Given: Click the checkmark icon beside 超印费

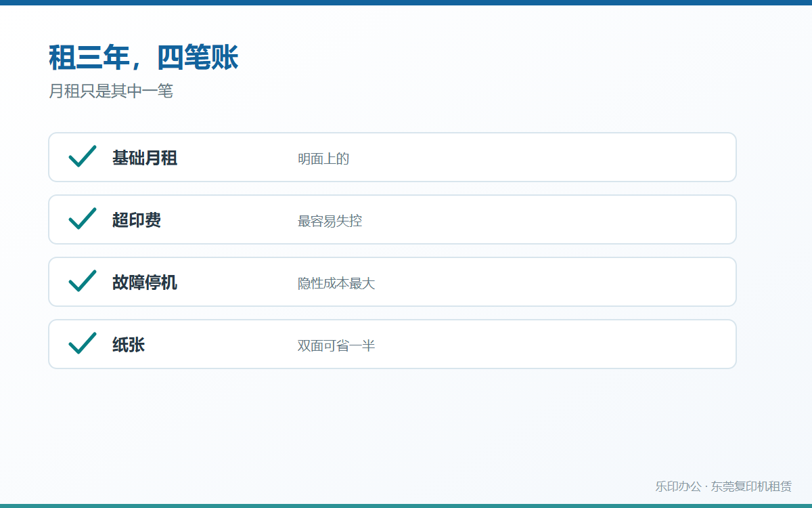Looking at the screenshot, I should pyautogui.click(x=83, y=219).
